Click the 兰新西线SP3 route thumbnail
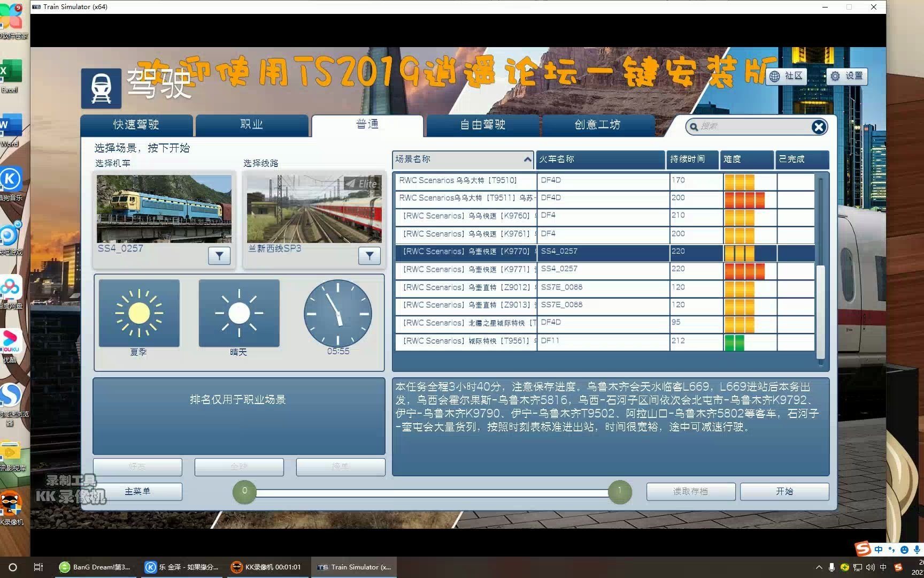Image resolution: width=924 pixels, height=578 pixels. click(x=314, y=209)
